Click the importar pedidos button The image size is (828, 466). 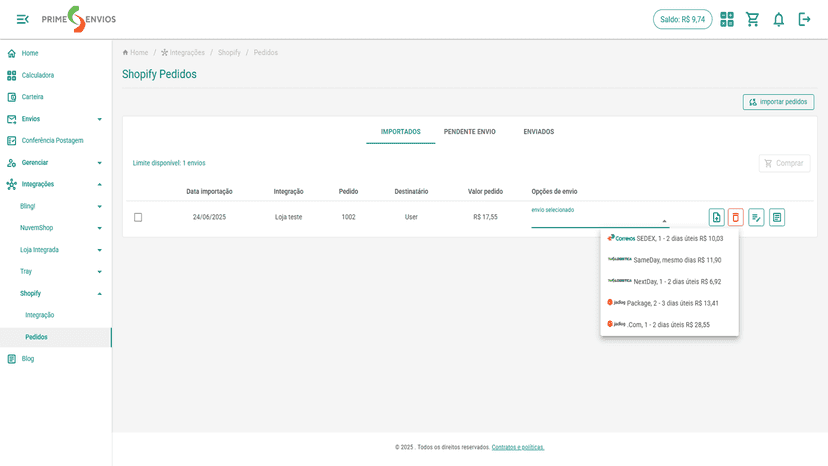pos(778,102)
